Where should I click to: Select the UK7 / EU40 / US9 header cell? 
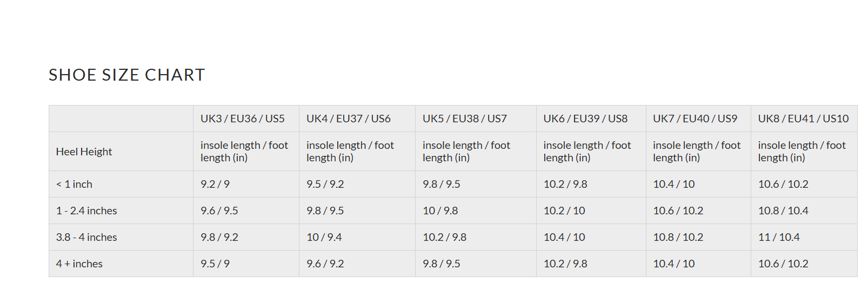pyautogui.click(x=695, y=119)
